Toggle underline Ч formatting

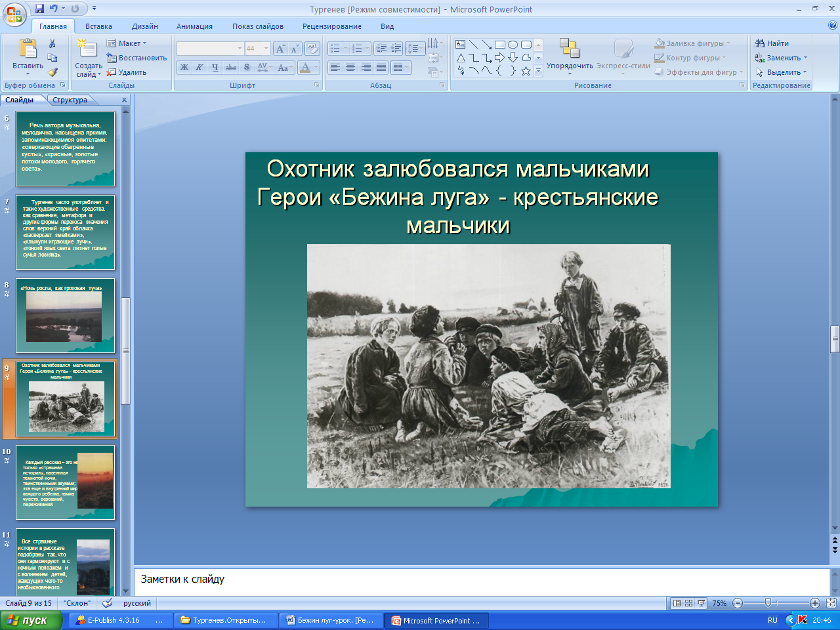pyautogui.click(x=215, y=68)
